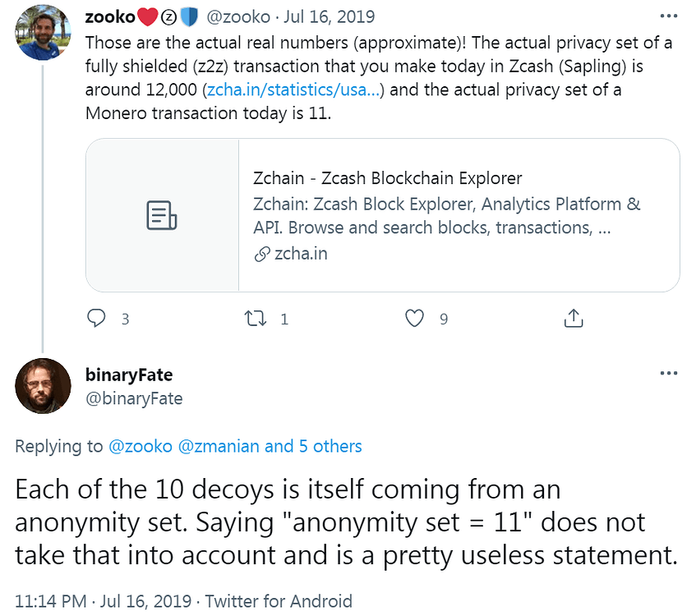Click the binaryFate display name
The image size is (696, 616).
128,375
